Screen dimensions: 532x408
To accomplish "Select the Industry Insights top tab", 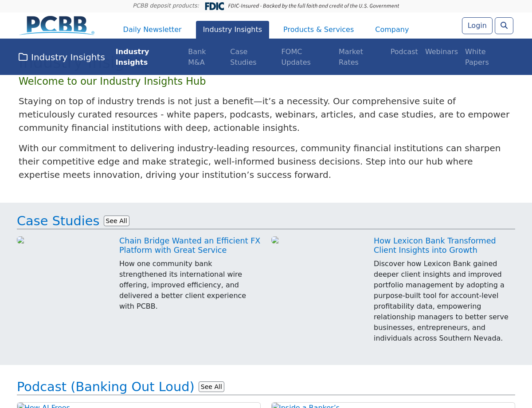I will [232, 30].
